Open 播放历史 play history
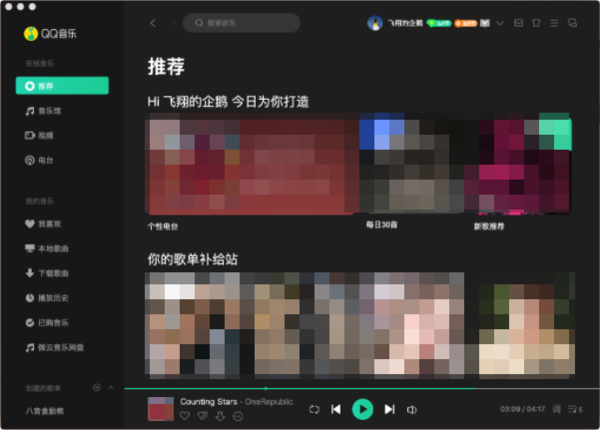Screen dimensions: 600x430 (47, 298)
